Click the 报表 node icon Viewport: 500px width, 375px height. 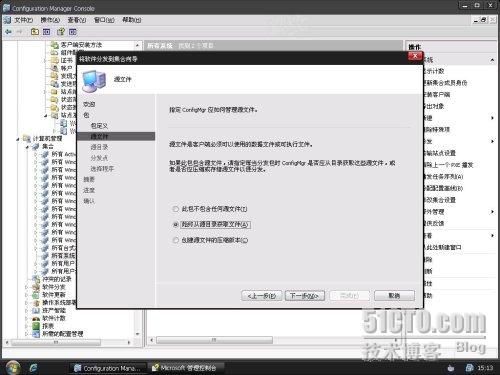click(x=36, y=326)
